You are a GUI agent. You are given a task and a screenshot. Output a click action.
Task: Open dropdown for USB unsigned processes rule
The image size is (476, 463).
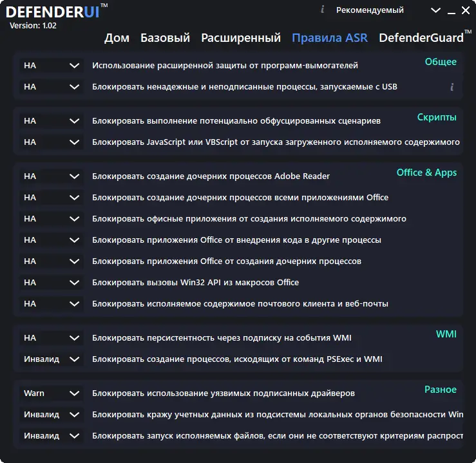point(52,87)
